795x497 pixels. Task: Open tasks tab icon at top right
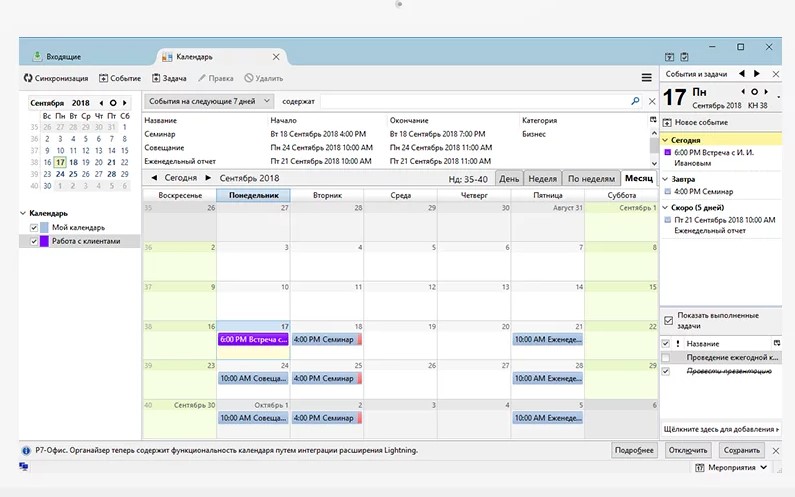point(684,57)
